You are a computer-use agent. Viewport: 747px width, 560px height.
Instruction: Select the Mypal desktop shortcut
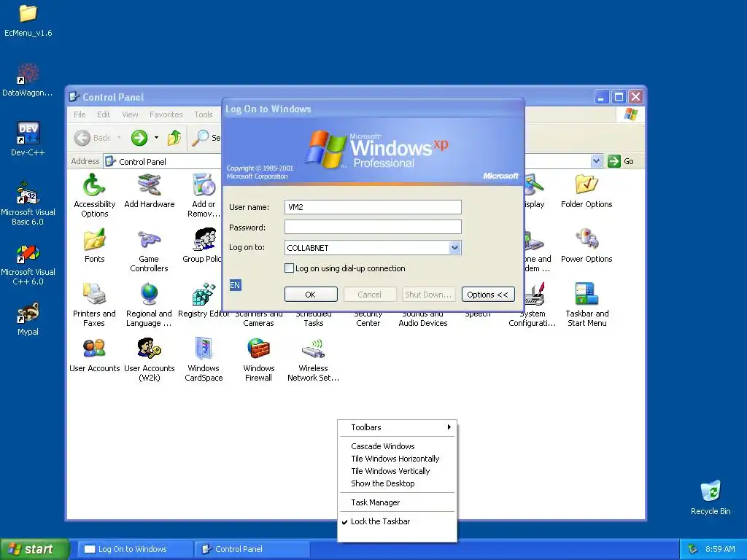click(28, 319)
